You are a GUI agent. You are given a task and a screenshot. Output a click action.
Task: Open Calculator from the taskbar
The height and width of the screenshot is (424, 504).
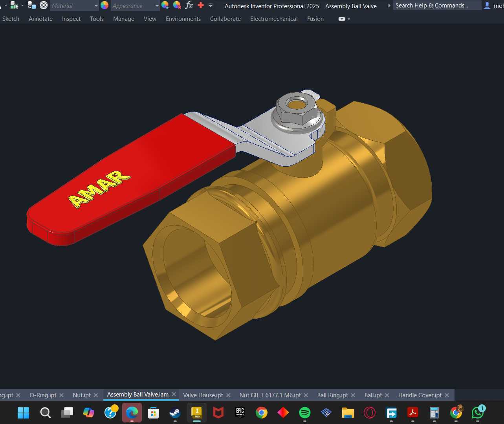point(434,413)
